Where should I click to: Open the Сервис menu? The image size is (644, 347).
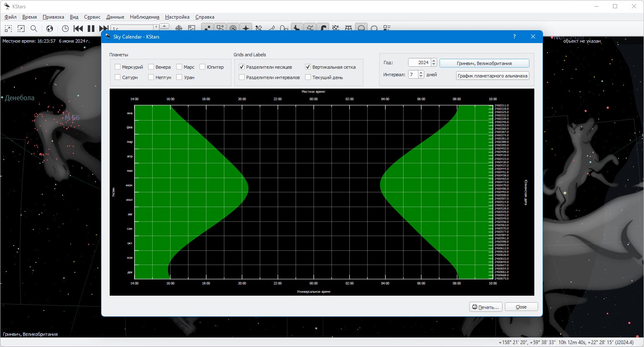(92, 17)
